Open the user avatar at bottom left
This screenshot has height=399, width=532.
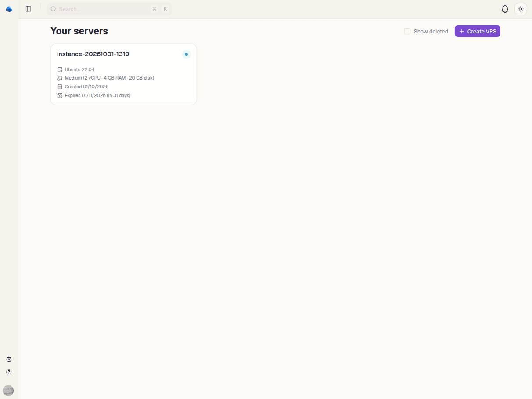(8, 390)
